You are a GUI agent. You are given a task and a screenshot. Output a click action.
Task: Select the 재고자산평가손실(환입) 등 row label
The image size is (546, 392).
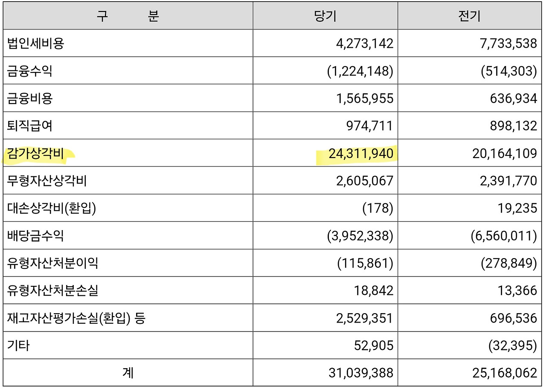(76, 318)
